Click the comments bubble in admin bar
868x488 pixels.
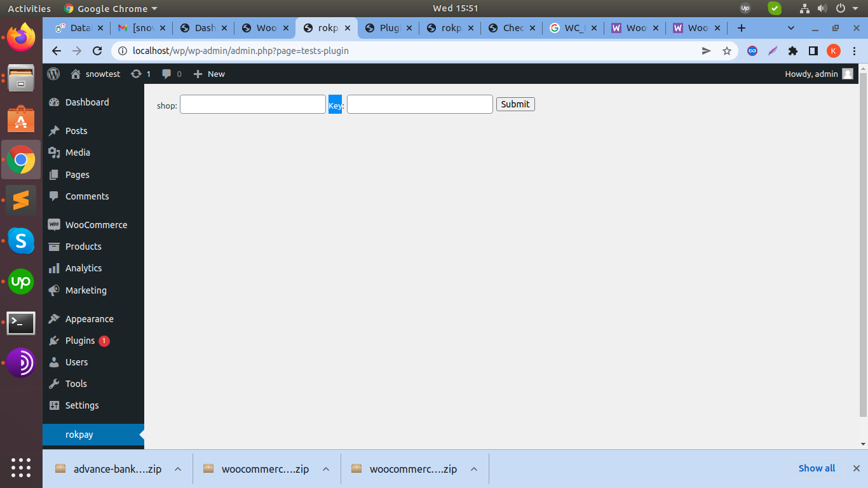pos(166,74)
